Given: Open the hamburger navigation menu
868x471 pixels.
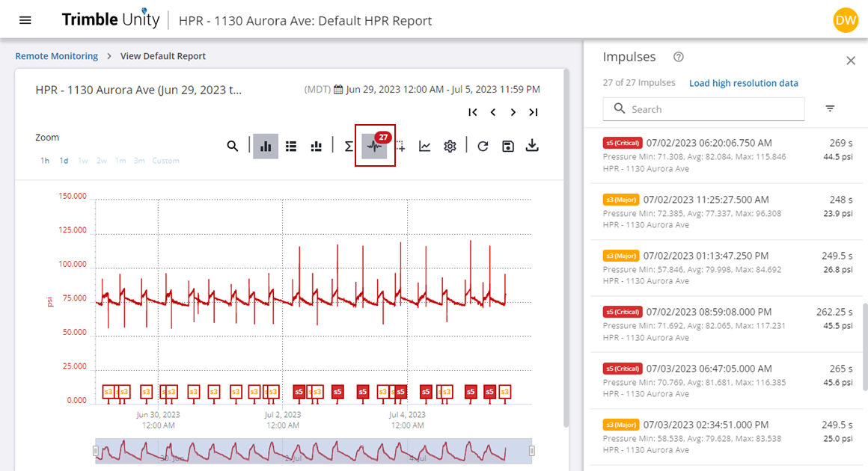Looking at the screenshot, I should [x=25, y=20].
